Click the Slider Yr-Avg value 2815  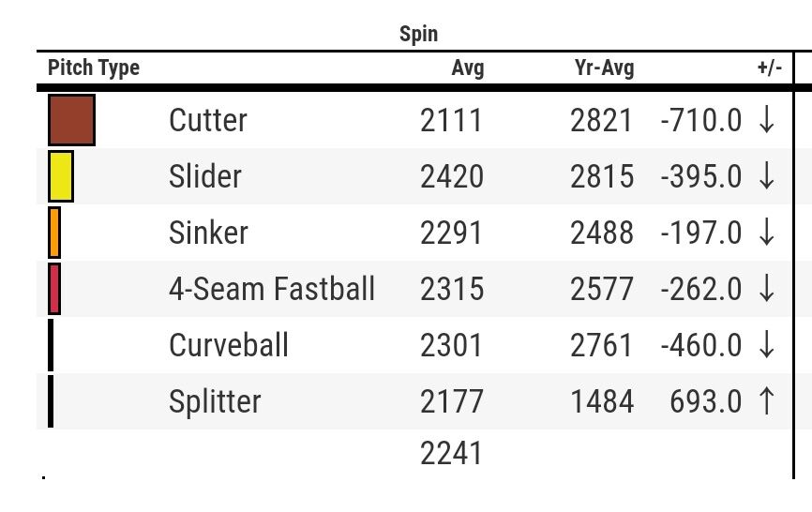602,176
